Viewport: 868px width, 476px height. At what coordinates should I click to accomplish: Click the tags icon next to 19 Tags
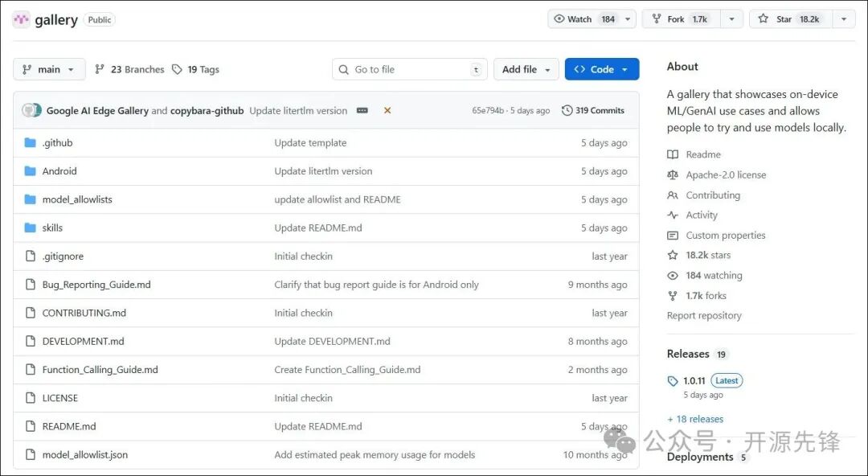tap(178, 69)
